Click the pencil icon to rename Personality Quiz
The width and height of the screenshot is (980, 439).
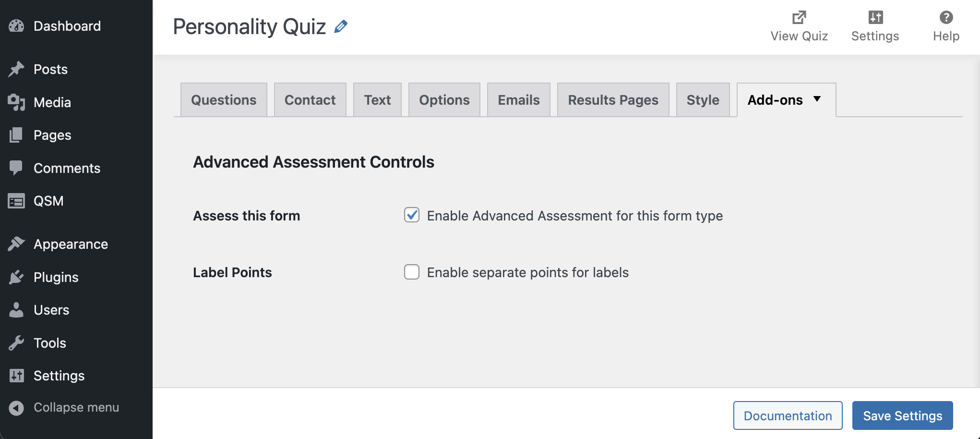click(x=341, y=27)
